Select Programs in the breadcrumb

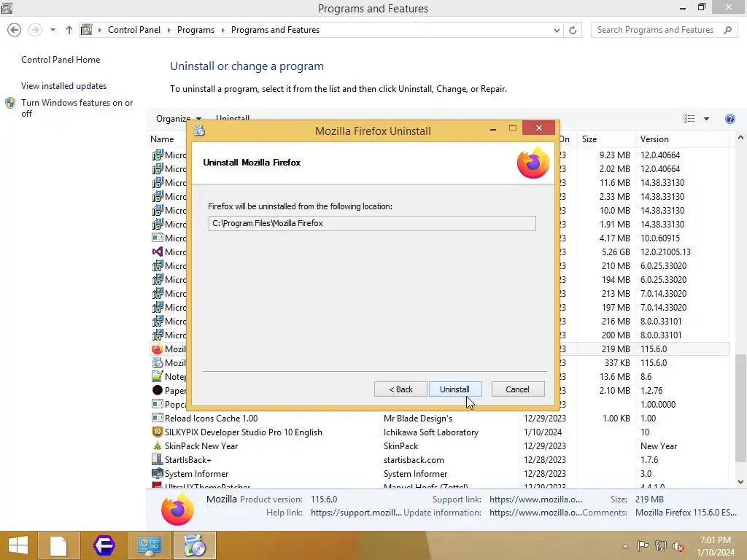(196, 30)
